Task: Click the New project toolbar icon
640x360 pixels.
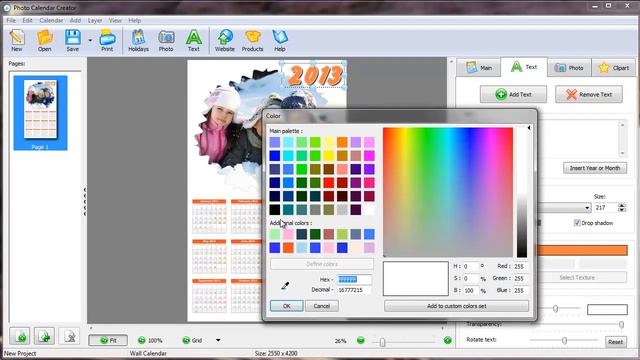Action: coord(17,41)
